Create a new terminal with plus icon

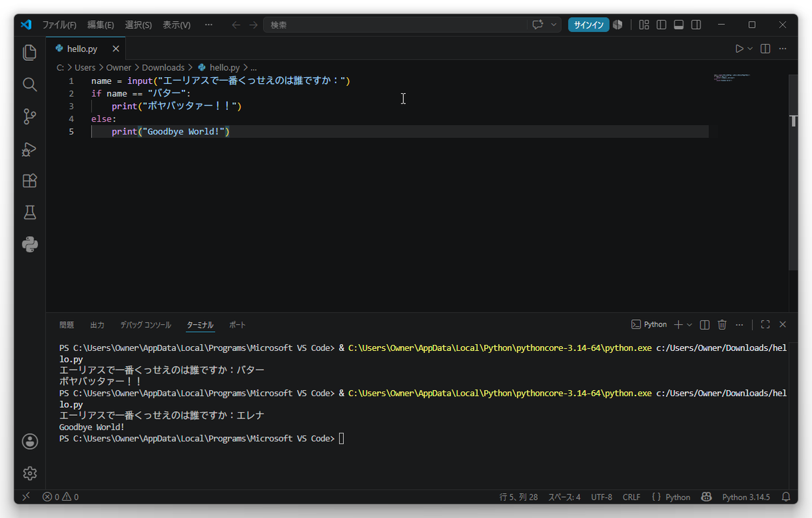click(679, 325)
